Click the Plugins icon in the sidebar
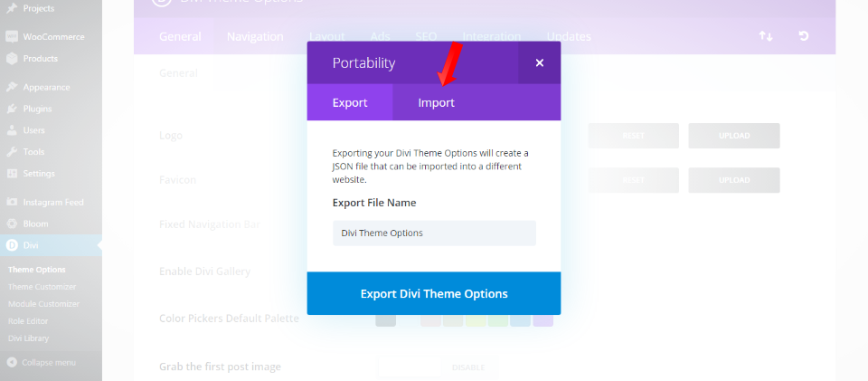The height and width of the screenshot is (381, 868). (x=12, y=109)
